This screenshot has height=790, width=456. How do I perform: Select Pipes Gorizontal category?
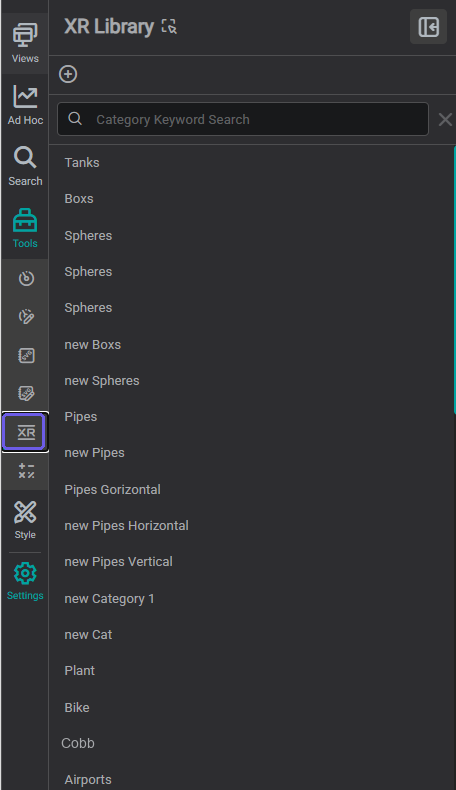pos(112,489)
